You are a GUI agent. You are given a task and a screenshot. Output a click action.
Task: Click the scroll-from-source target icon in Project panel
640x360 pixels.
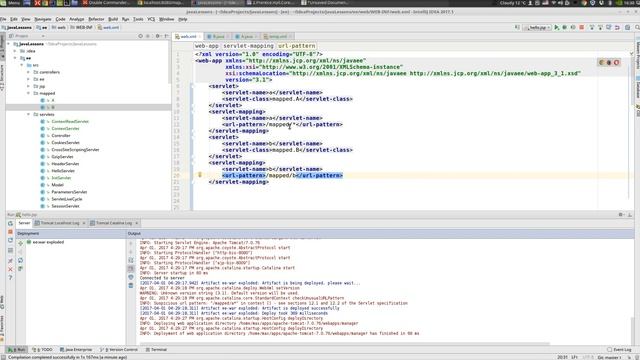point(140,36)
